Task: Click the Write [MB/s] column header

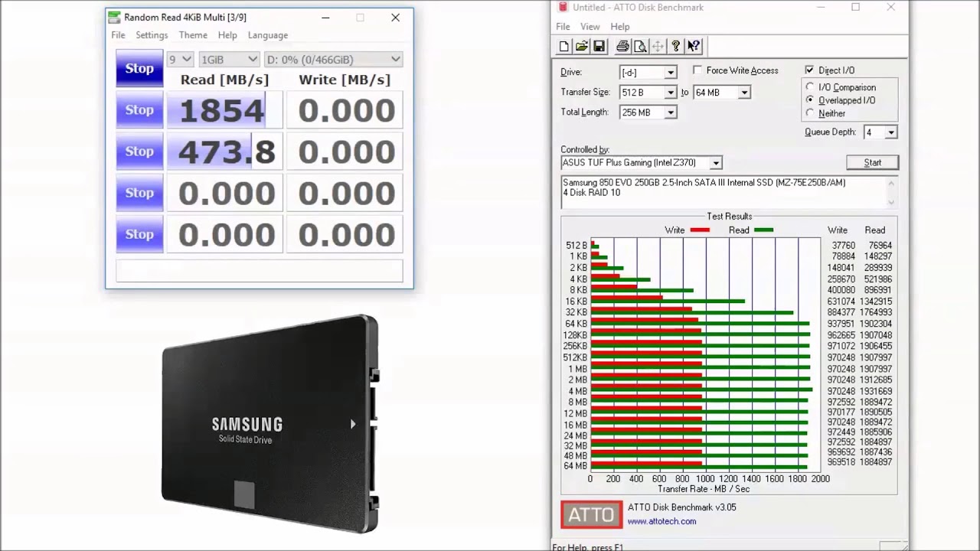Action: pyautogui.click(x=345, y=80)
